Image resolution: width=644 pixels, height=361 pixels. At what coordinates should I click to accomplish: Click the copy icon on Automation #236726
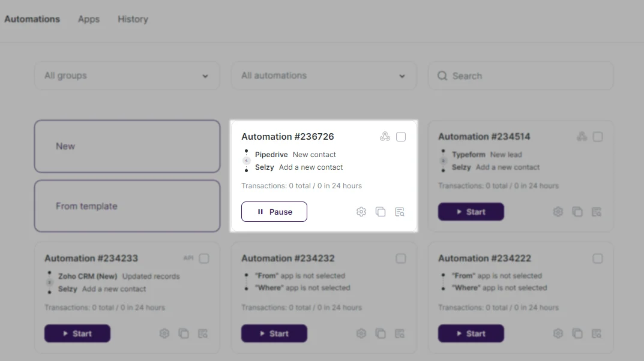[x=381, y=212]
